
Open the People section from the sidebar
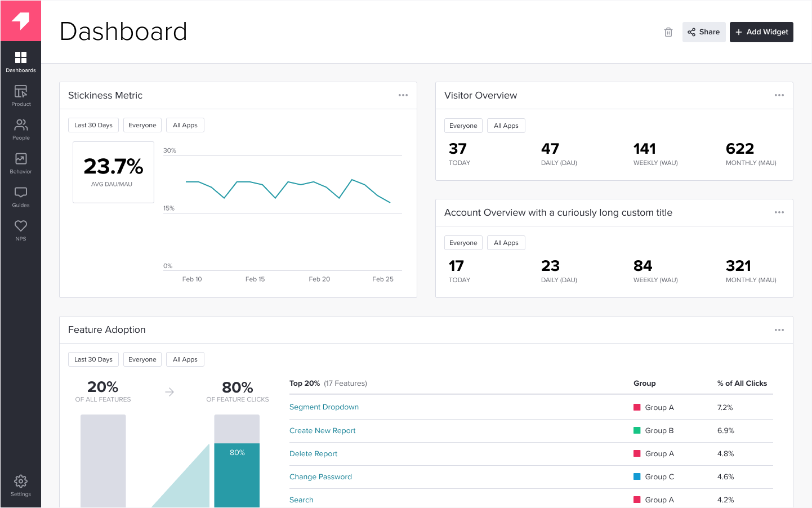(x=21, y=128)
